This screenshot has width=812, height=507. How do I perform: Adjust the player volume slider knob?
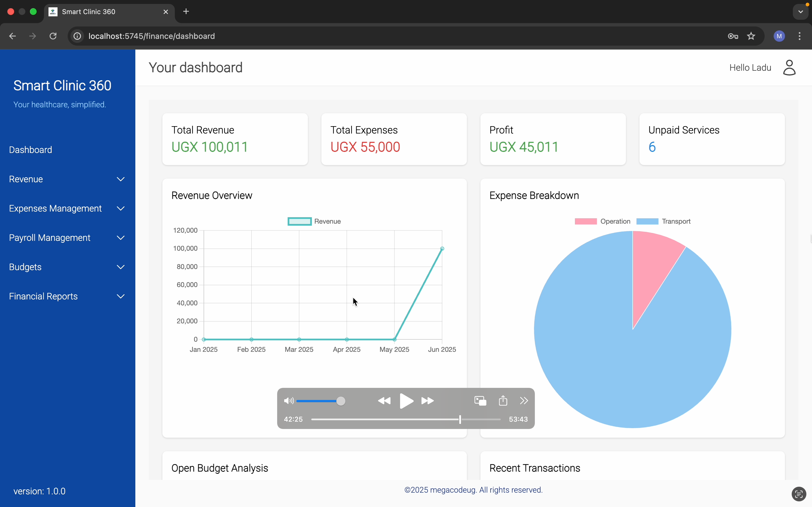click(341, 401)
